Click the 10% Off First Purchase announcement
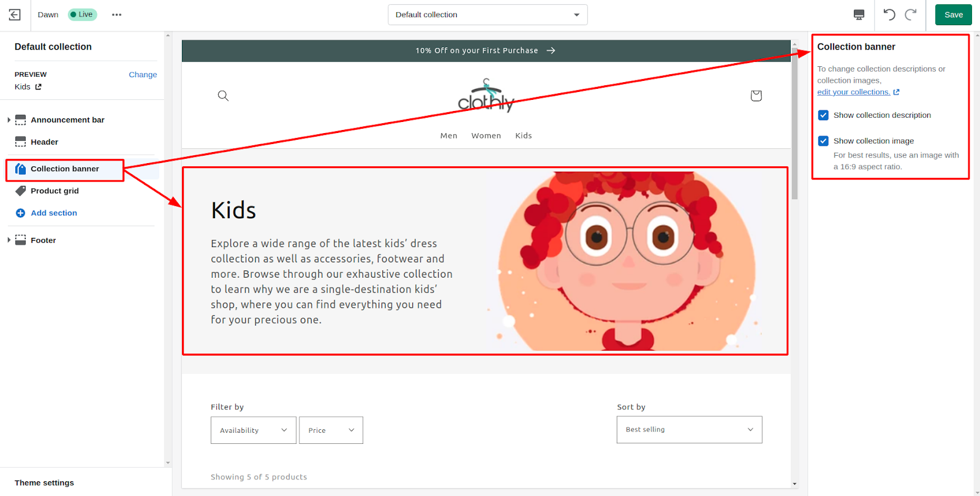This screenshot has width=980, height=496. pos(477,51)
